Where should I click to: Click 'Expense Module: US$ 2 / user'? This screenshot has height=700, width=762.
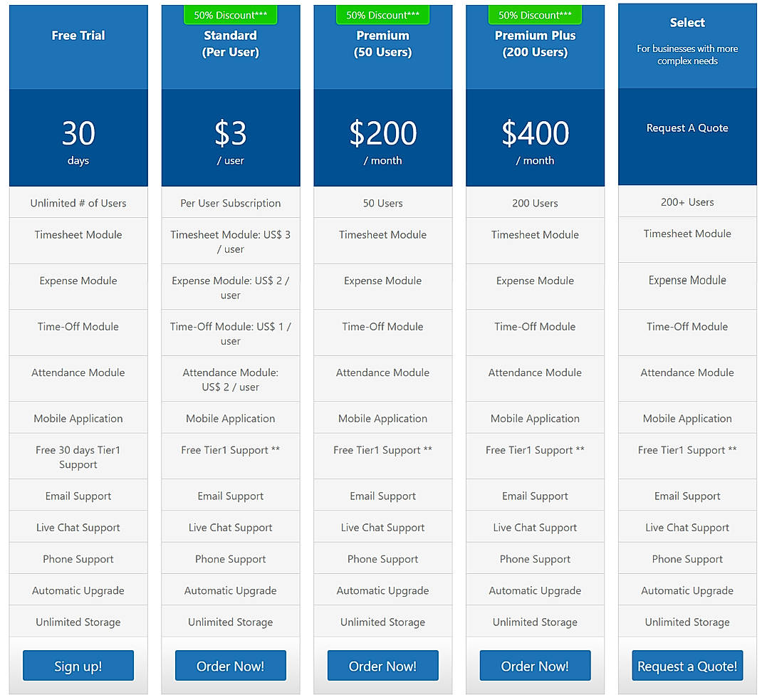pos(230,288)
